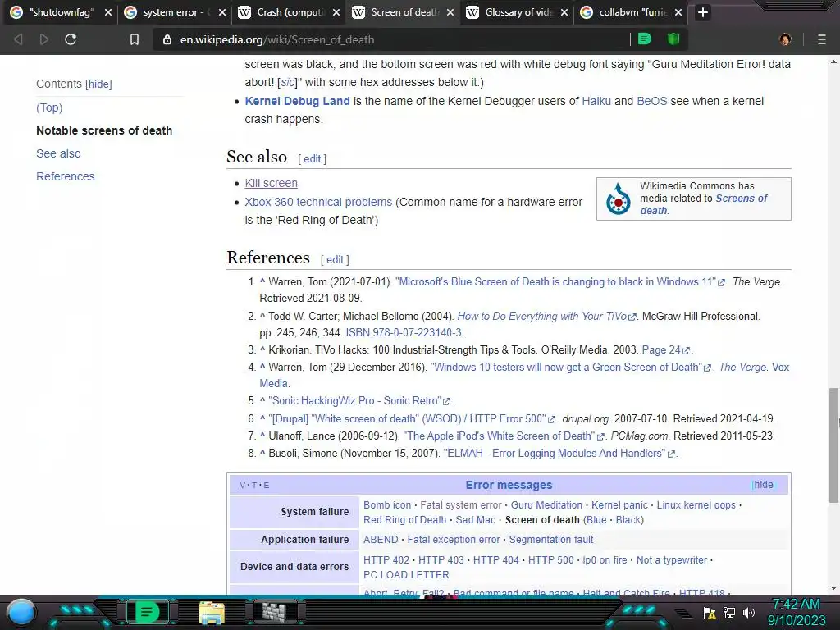Open Windows 10 Green Screen of Death reference
This screenshot has height=630, width=840.
pos(566,367)
